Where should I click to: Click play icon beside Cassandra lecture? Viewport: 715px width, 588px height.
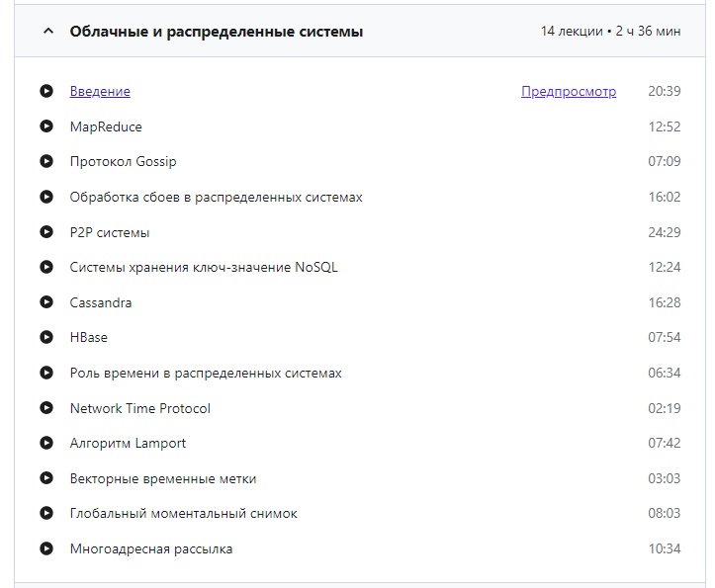click(x=46, y=302)
